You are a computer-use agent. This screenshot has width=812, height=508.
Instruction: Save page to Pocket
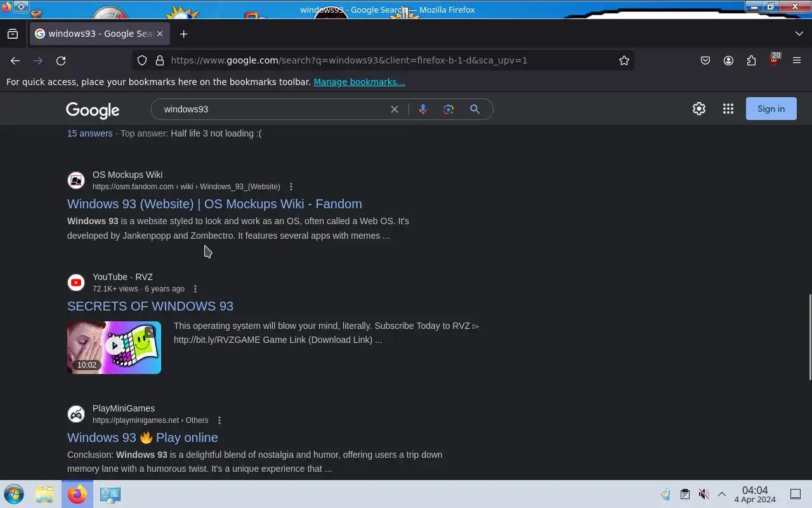(705, 60)
